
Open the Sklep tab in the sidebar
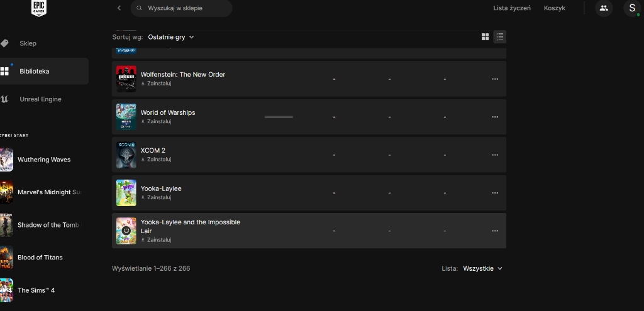click(x=28, y=43)
